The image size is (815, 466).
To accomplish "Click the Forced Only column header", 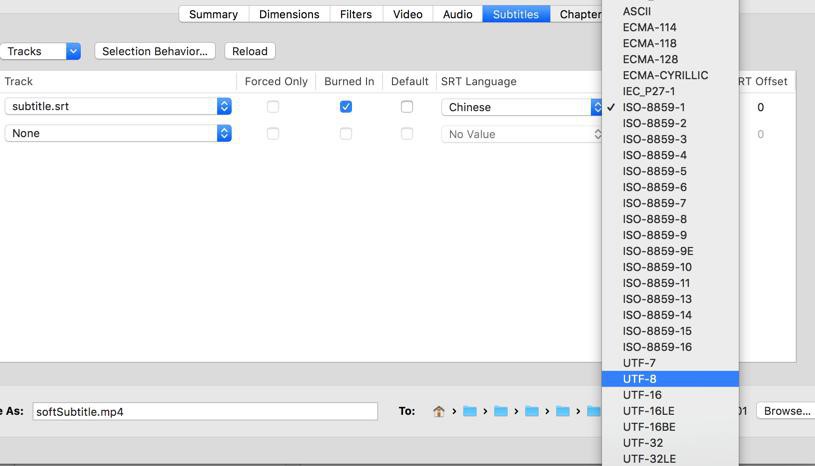I will tap(276, 82).
